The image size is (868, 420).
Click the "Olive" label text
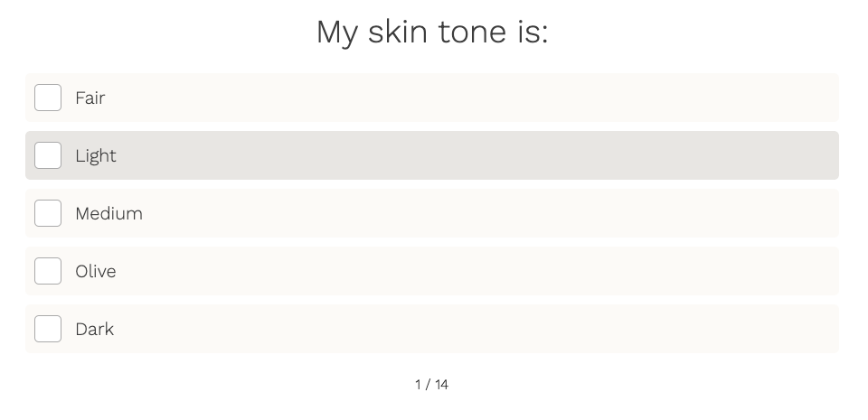click(x=96, y=271)
